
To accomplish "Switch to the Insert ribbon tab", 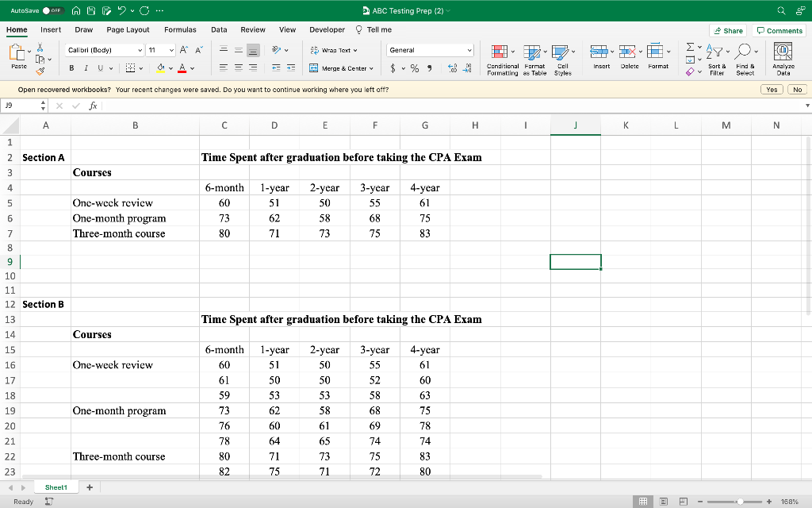I will 51,30.
